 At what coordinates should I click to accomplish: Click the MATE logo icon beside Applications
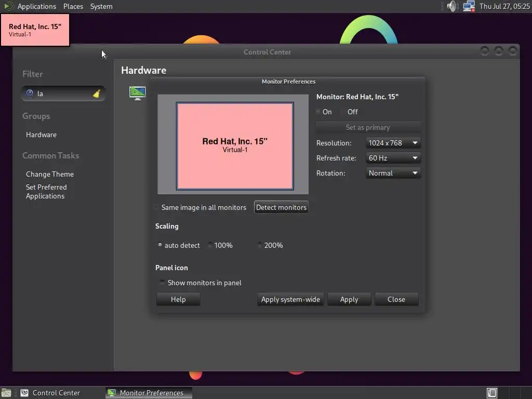pyautogui.click(x=8, y=6)
